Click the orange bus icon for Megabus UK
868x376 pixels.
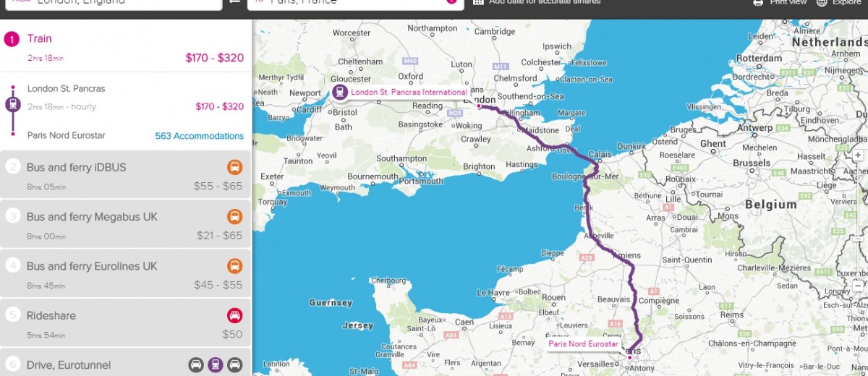(x=235, y=217)
